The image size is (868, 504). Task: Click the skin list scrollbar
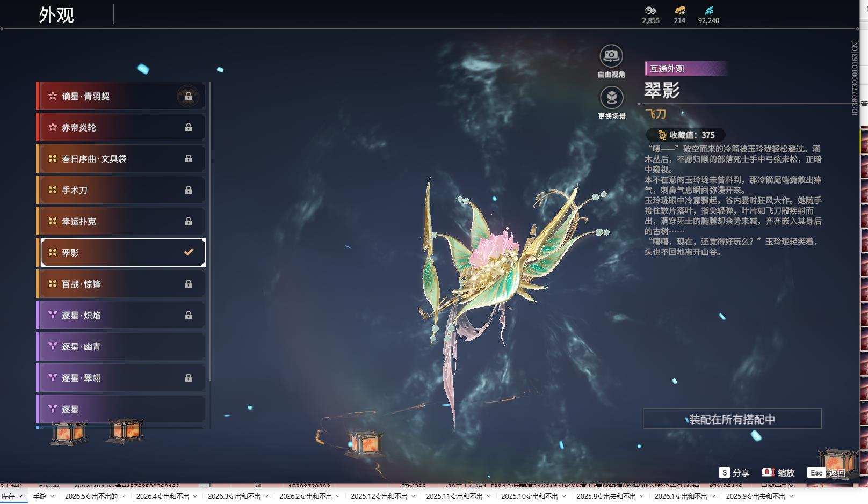pos(210,231)
